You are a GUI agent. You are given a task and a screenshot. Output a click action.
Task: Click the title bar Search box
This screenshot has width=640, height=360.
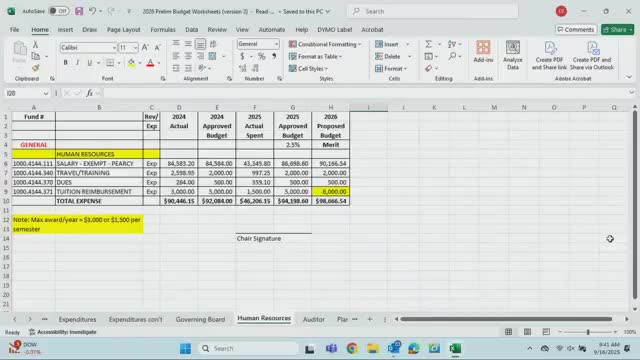(x=433, y=11)
